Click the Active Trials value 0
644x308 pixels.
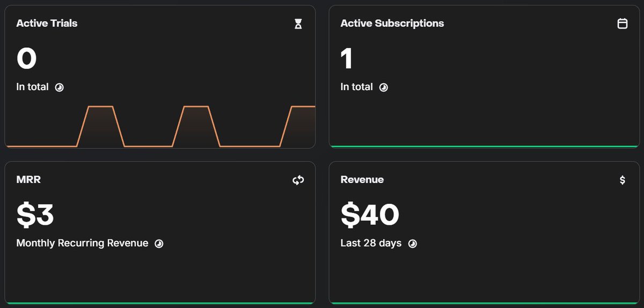pyautogui.click(x=26, y=58)
